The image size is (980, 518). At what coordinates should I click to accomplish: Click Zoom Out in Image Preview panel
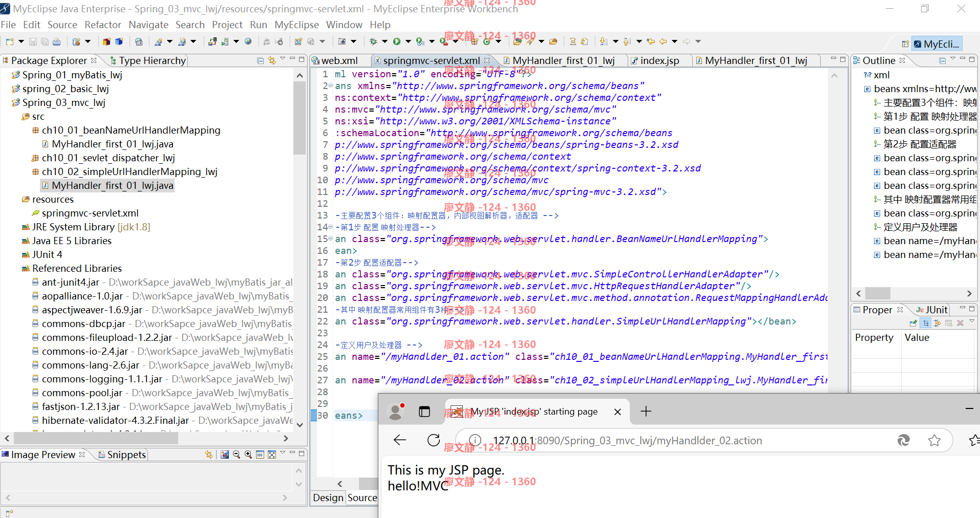(x=237, y=455)
